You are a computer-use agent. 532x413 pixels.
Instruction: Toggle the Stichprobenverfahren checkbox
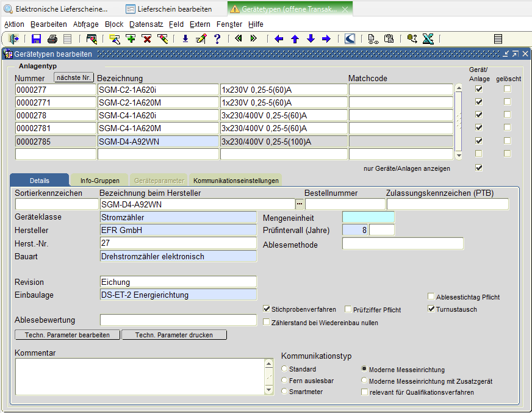click(267, 309)
